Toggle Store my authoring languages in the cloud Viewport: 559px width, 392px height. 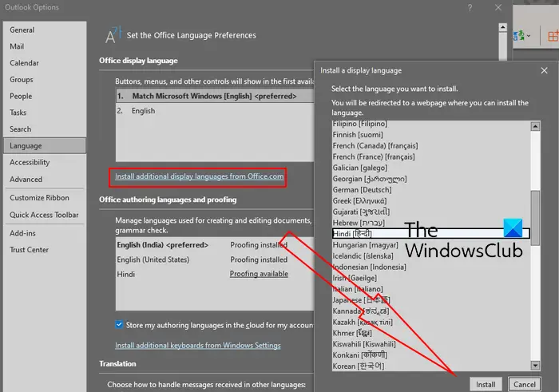pos(119,325)
